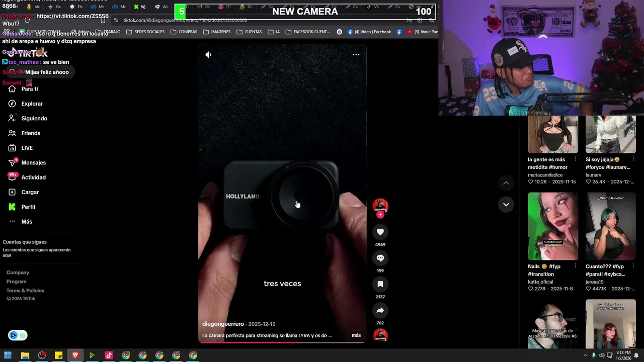The height and width of the screenshot is (362, 644).
Task: Open the Friends page
Action: (x=25, y=133)
